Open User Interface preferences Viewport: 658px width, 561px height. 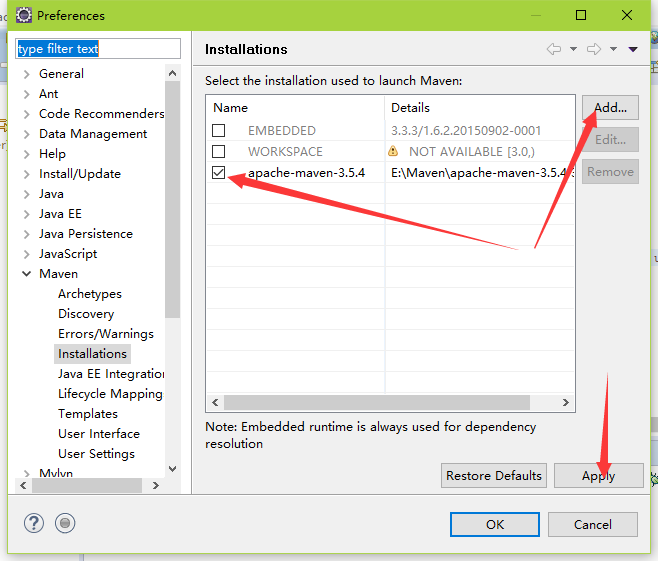click(99, 434)
